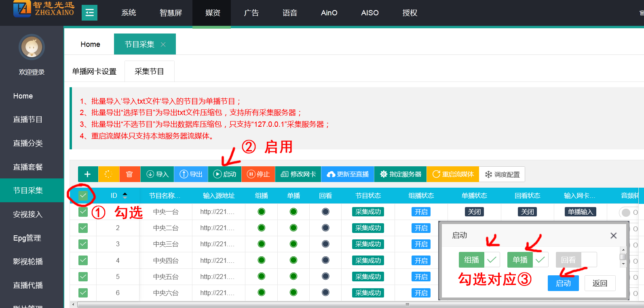Image resolution: width=644 pixels, height=308 pixels.
Task: Click blue 启动 button in dialog
Action: [563, 283]
